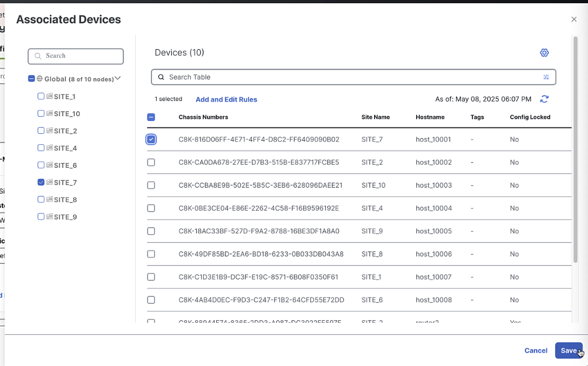Open table settings gear icon
Screen dimensions: 588x366
(x=544, y=52)
